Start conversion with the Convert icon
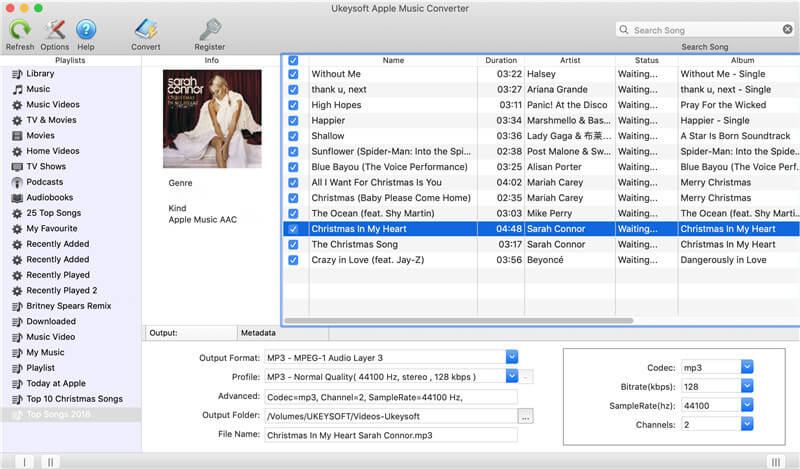800x469 pixels. (146, 29)
